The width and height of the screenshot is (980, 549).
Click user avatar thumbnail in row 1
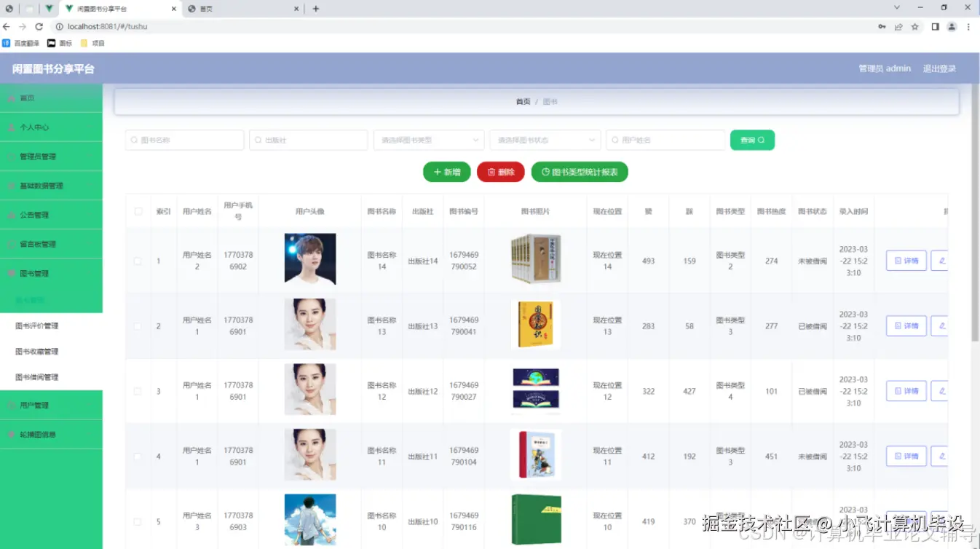[x=310, y=258]
